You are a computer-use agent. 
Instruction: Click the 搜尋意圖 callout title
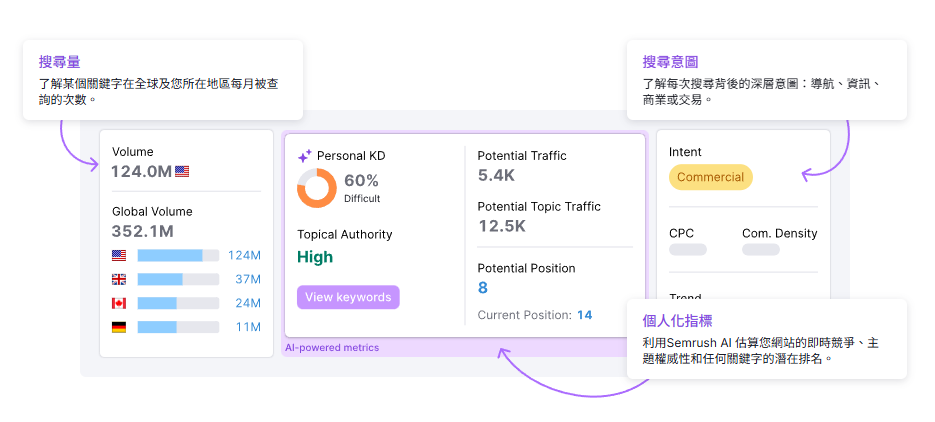tap(670, 62)
